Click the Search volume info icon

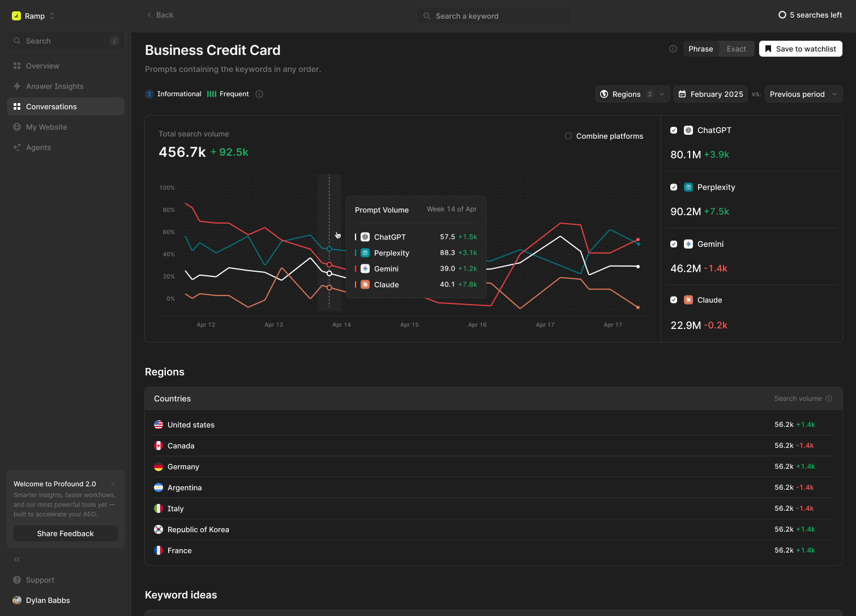point(829,399)
